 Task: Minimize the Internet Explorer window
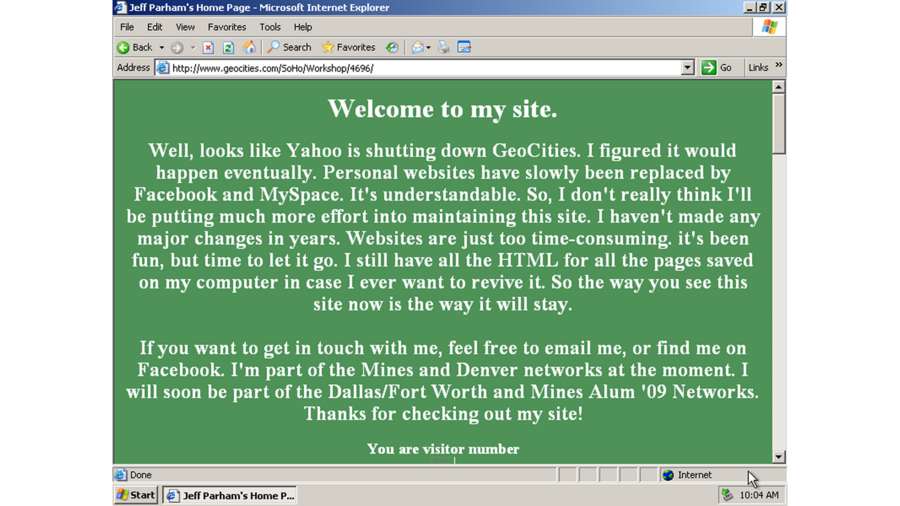pos(749,7)
